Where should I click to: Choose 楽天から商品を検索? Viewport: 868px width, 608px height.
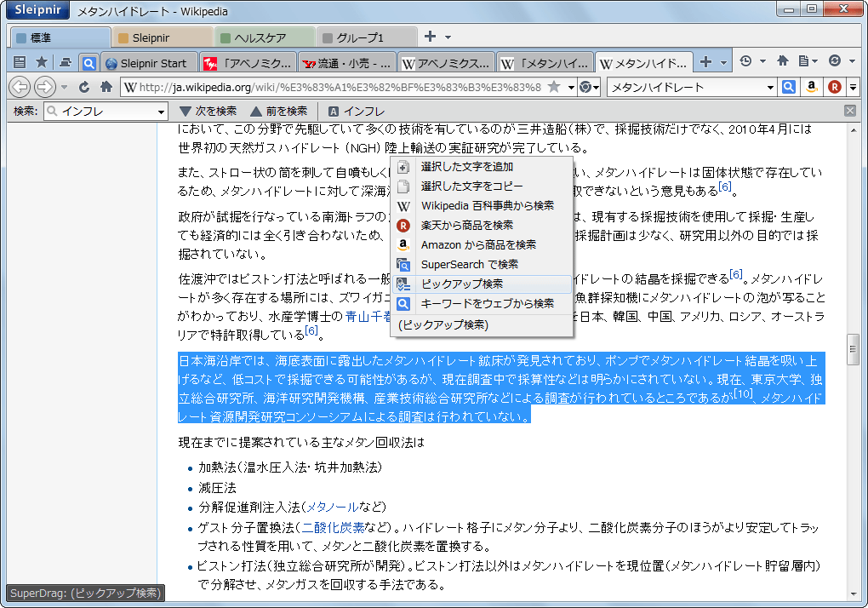coord(482,226)
